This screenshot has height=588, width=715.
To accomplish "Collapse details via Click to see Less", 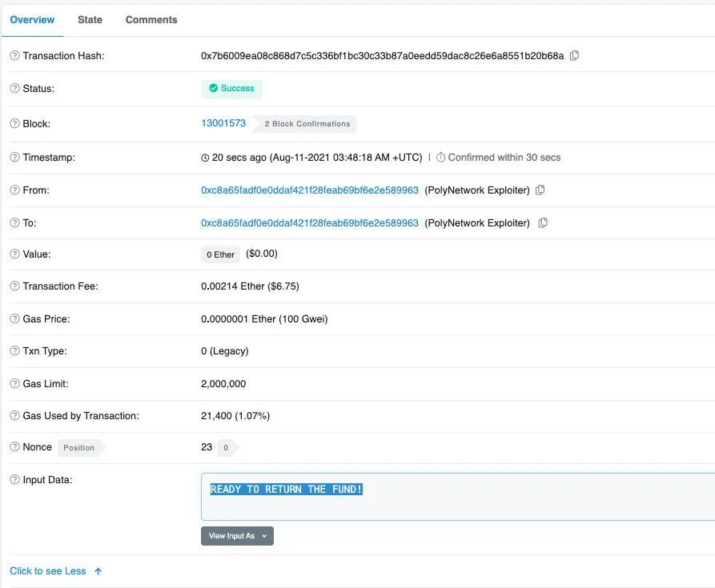I will 55,571.
